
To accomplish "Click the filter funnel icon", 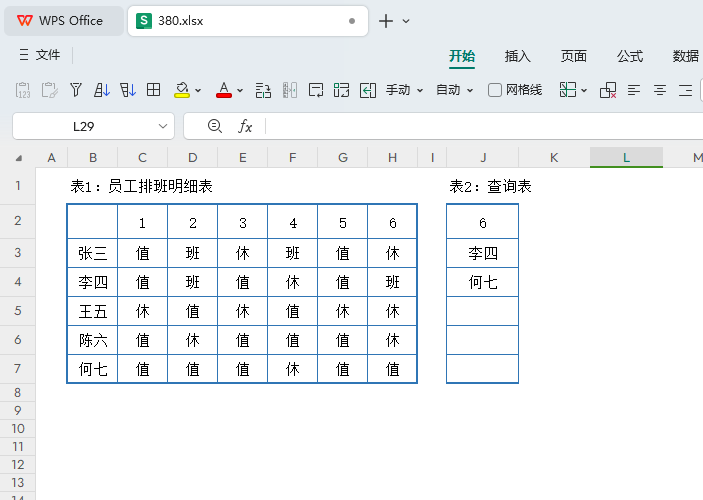I will tap(76, 90).
